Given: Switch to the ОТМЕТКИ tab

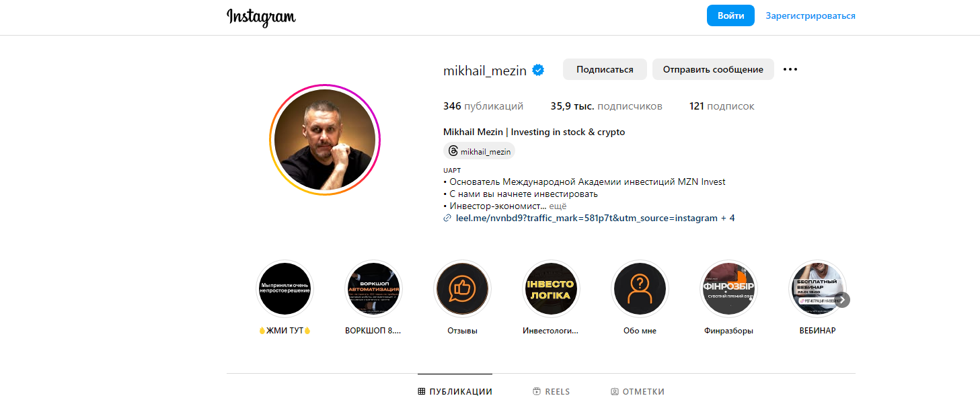Looking at the screenshot, I should click(638, 391).
